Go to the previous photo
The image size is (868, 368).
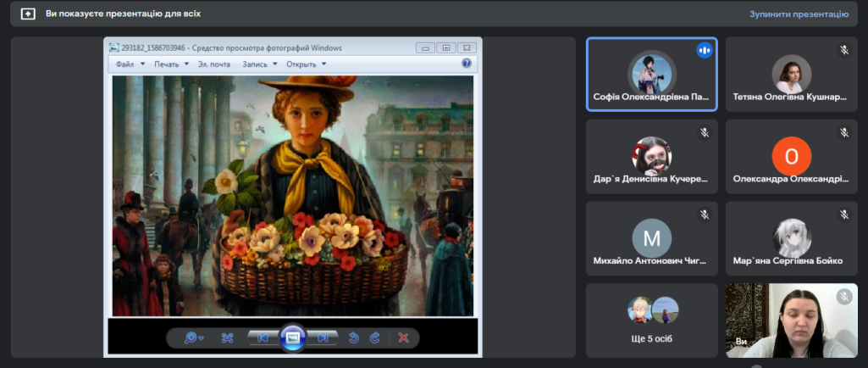click(x=263, y=337)
